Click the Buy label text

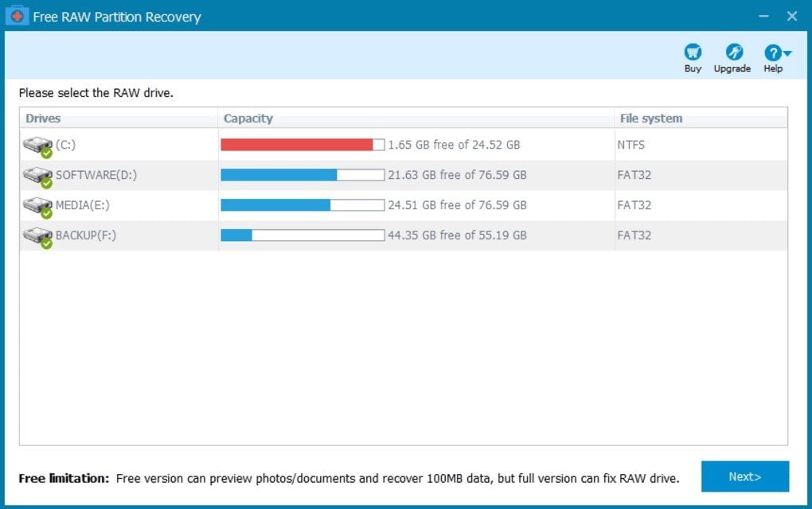click(693, 68)
